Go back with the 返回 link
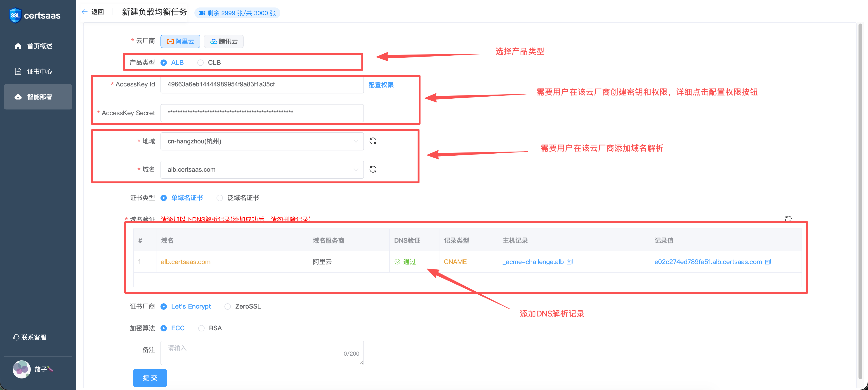868x390 pixels. pyautogui.click(x=98, y=12)
